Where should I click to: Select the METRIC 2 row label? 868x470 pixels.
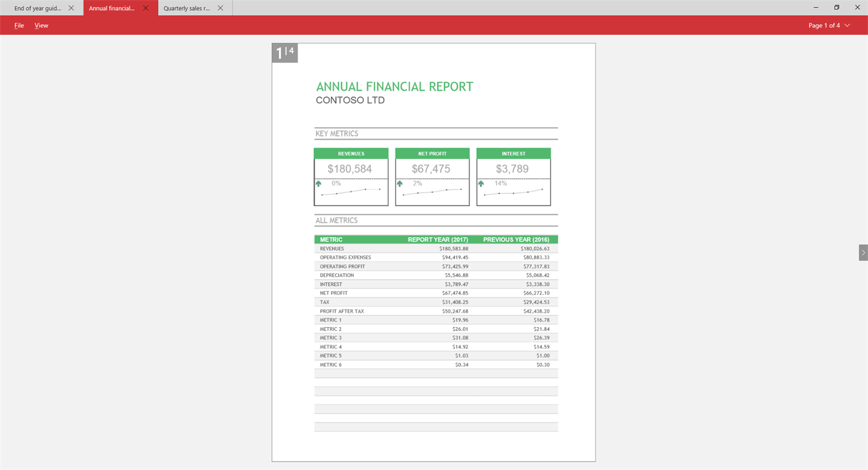pos(330,329)
